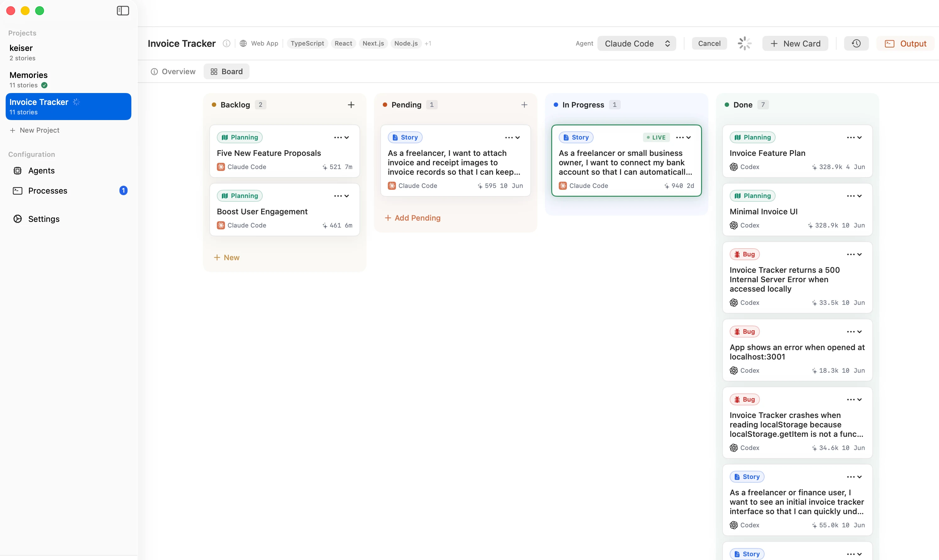This screenshot has height=560, width=939.
Task: Click Story badge on attach invoice images card
Action: (x=405, y=137)
